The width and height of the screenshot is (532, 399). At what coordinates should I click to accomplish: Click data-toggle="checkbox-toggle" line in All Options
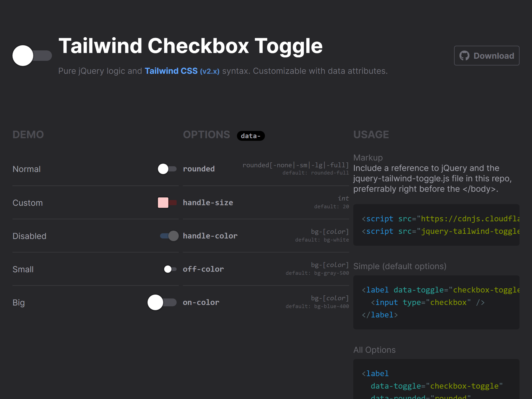tap(437, 386)
